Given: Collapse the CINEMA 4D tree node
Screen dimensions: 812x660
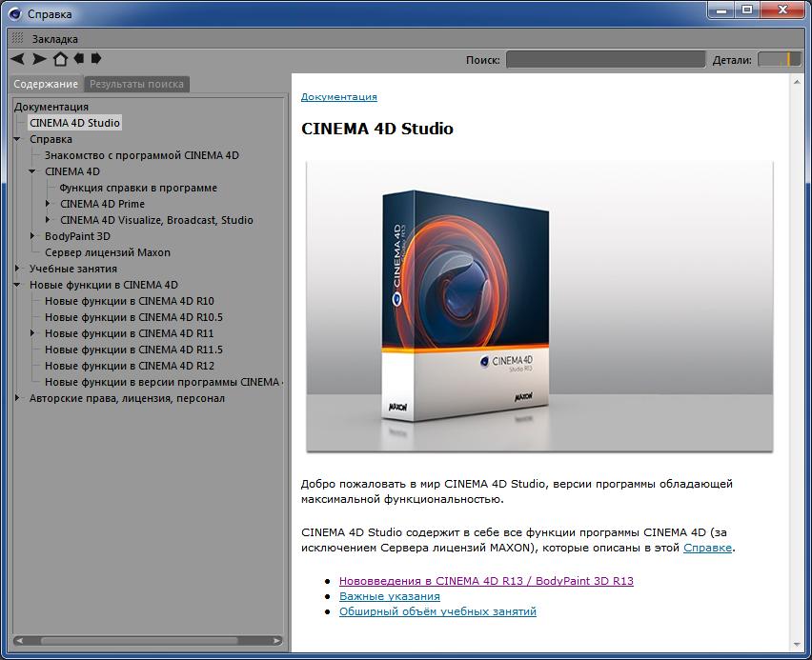Looking at the screenshot, I should (x=32, y=170).
